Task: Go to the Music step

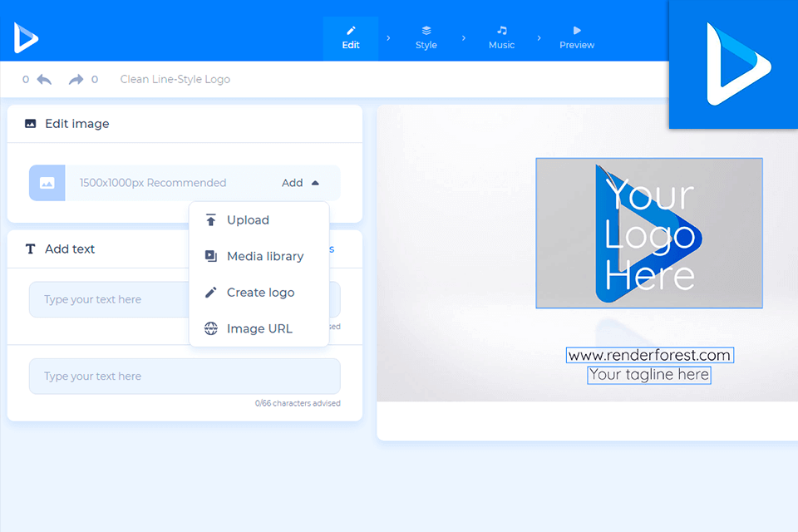Action: click(501, 38)
